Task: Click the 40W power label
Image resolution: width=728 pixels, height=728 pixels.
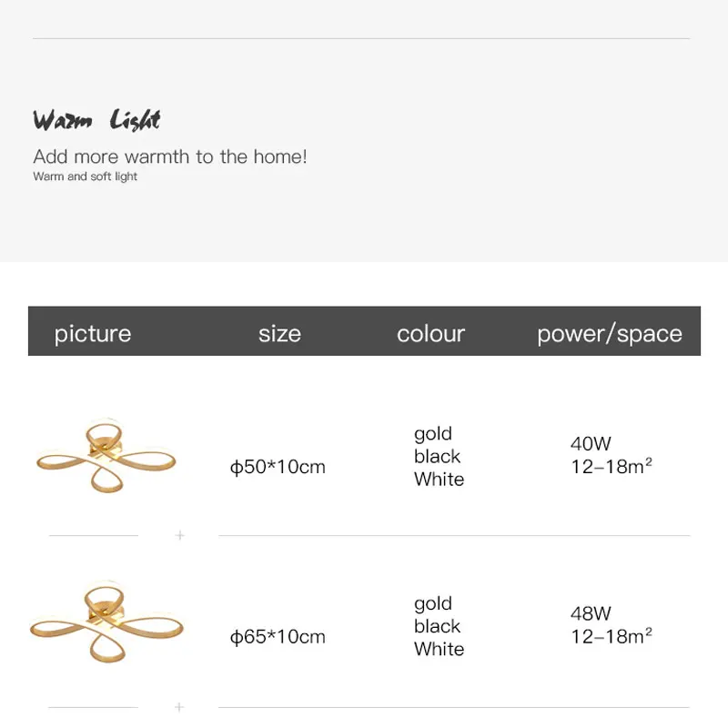Action: tap(591, 444)
